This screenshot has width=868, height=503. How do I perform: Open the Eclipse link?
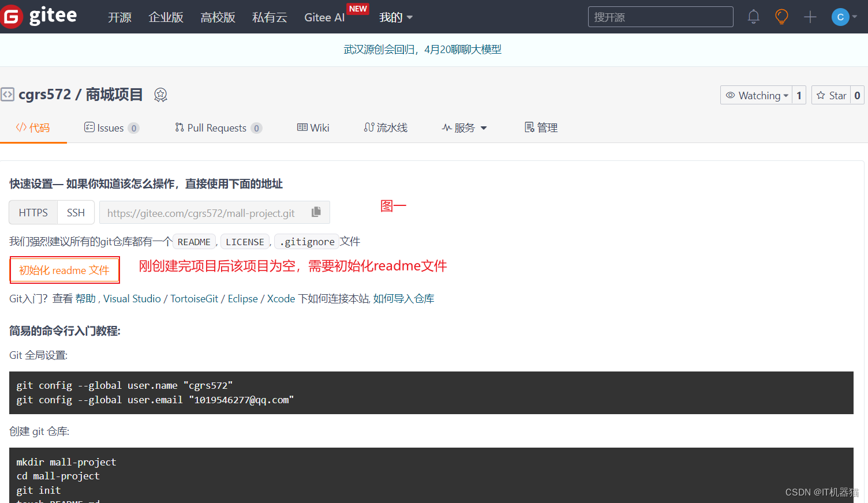tap(242, 299)
